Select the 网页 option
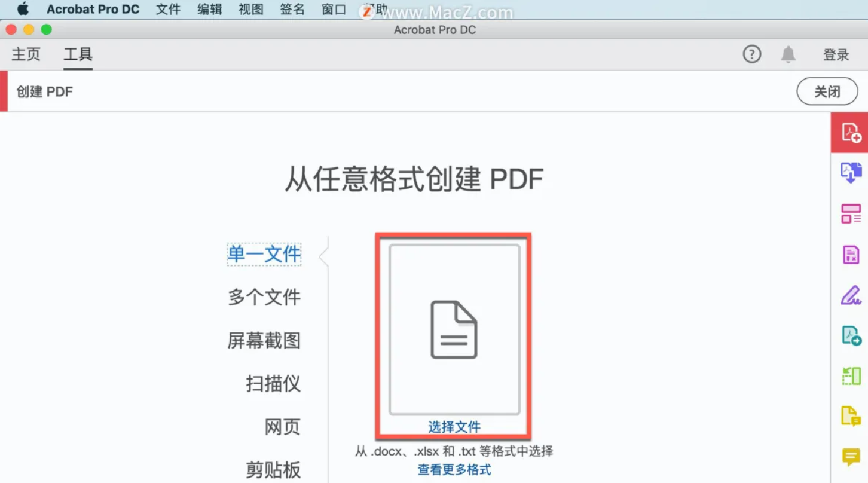The width and height of the screenshot is (868, 483). point(282,427)
